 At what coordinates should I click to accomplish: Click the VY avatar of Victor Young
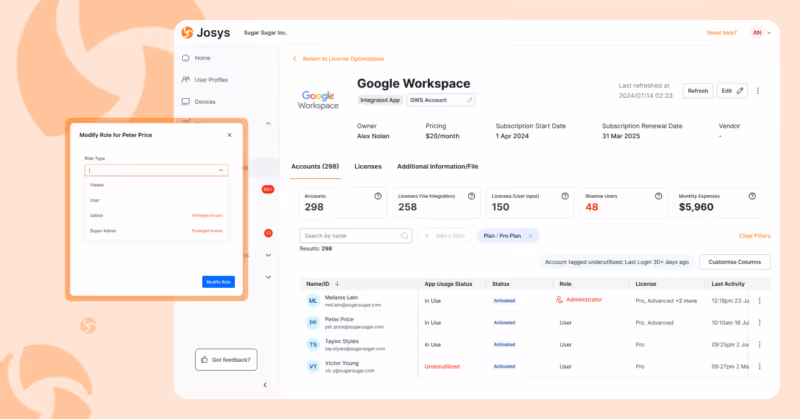pos(313,366)
